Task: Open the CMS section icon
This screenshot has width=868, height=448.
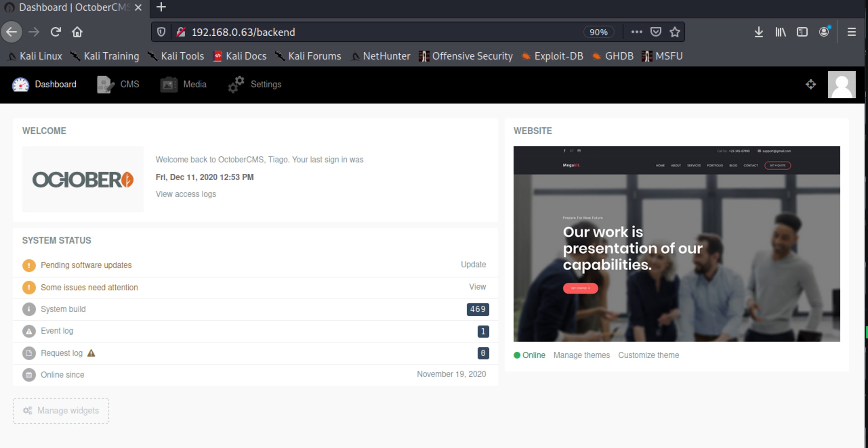Action: (x=105, y=84)
